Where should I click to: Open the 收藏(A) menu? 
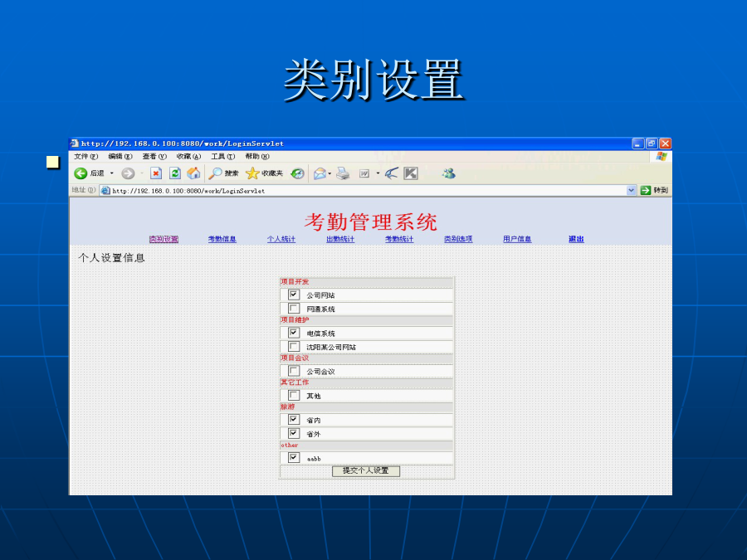pyautogui.click(x=188, y=156)
